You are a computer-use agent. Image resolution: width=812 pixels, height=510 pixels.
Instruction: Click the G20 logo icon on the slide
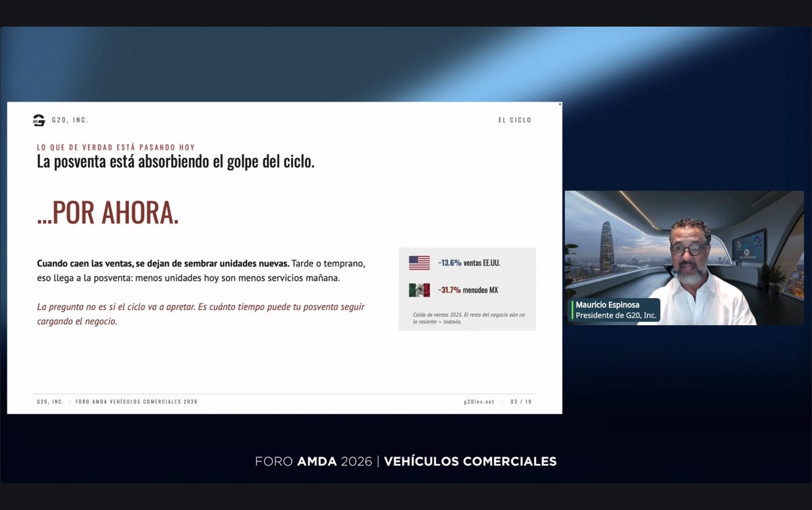(39, 121)
